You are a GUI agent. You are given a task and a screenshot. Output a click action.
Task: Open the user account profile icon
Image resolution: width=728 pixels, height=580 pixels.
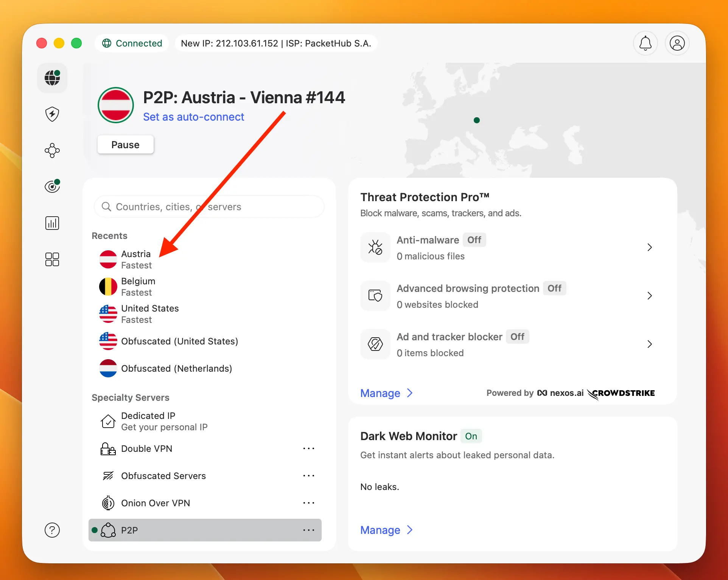677,43
